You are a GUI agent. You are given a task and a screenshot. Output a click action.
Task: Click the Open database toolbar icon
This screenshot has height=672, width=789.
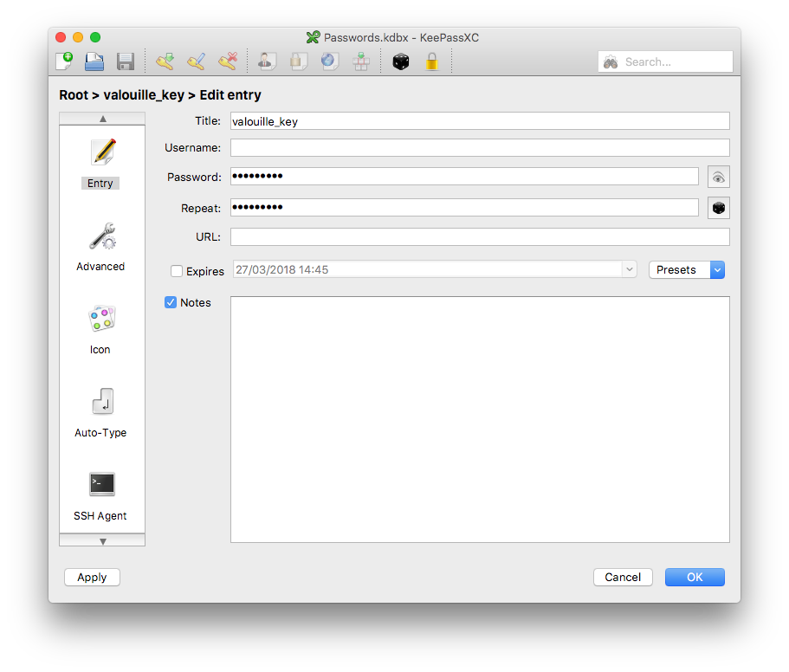pos(94,61)
